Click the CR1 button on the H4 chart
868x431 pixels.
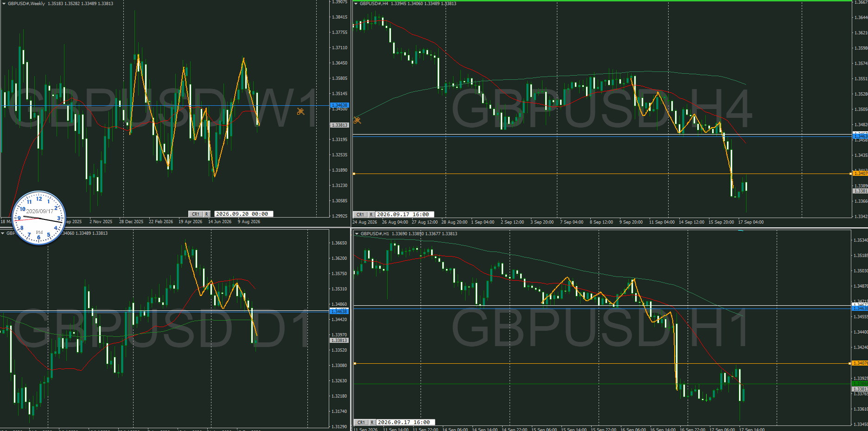(360, 215)
